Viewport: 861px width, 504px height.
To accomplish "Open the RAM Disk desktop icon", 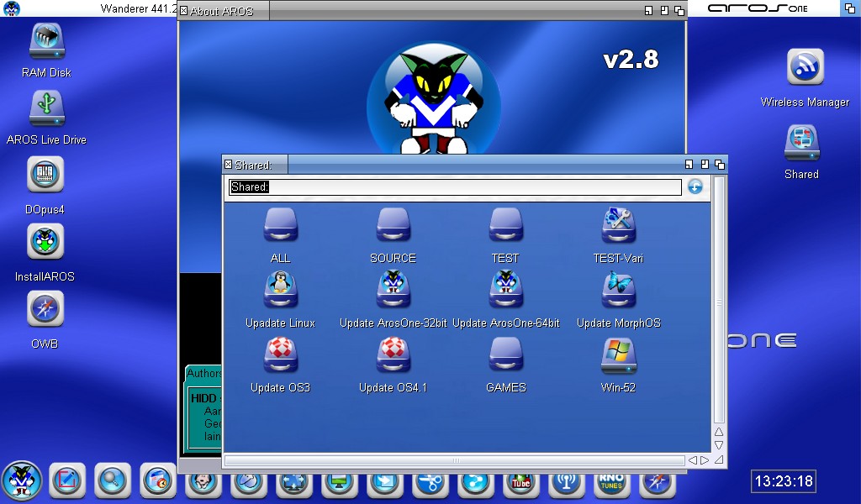I will 47,42.
